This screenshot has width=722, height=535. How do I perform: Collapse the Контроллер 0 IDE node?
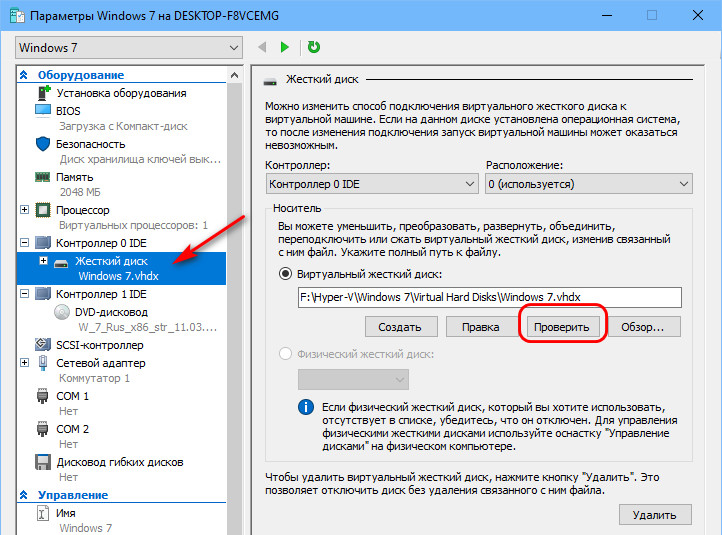(x=24, y=243)
